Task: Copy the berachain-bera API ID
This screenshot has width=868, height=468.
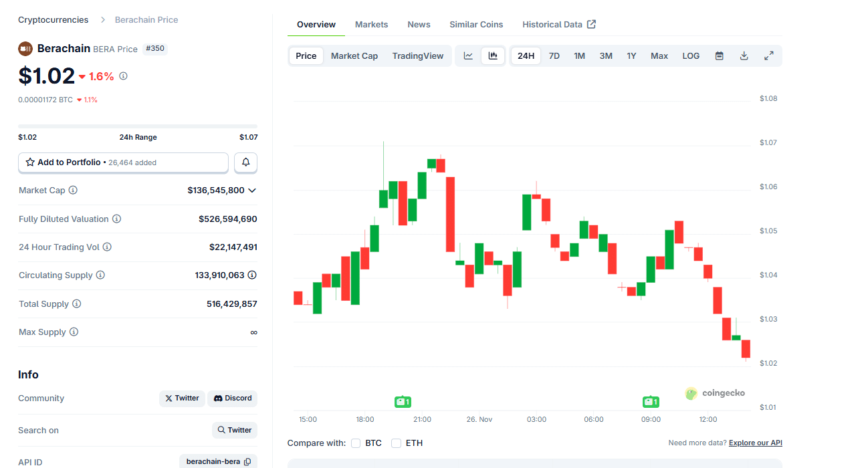Action: (x=247, y=462)
